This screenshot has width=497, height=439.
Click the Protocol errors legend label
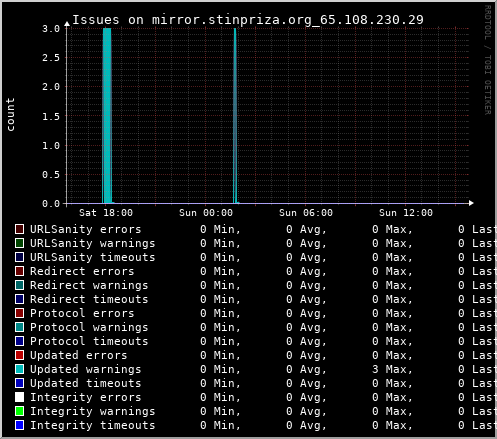pyautogui.click(x=82, y=313)
